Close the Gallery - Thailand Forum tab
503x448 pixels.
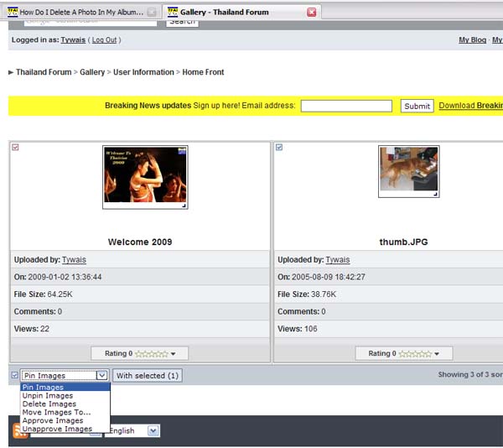[x=311, y=13]
